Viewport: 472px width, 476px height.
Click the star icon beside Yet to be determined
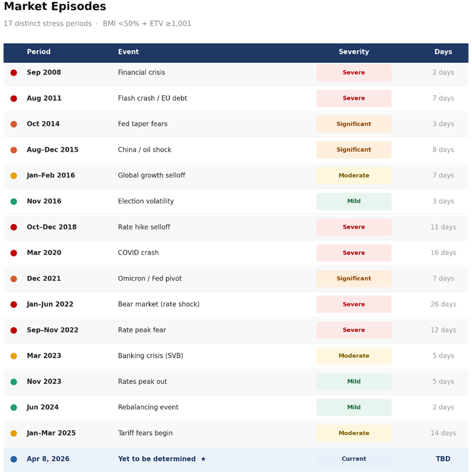point(203,459)
